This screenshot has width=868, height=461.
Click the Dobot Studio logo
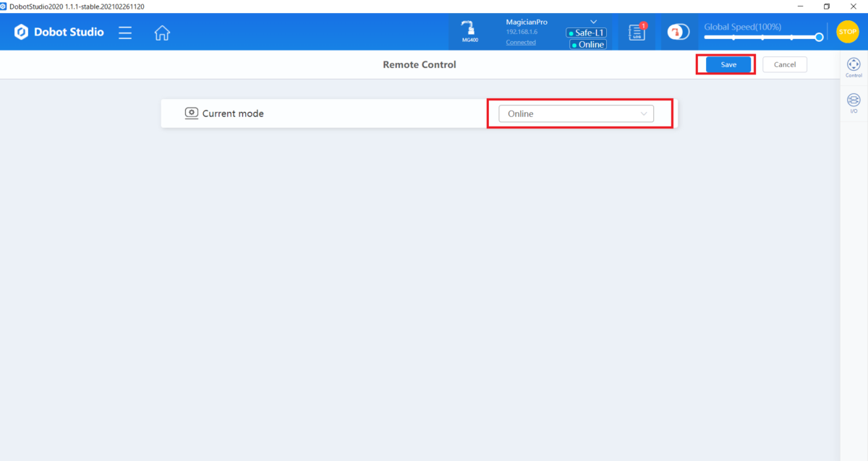(59, 33)
